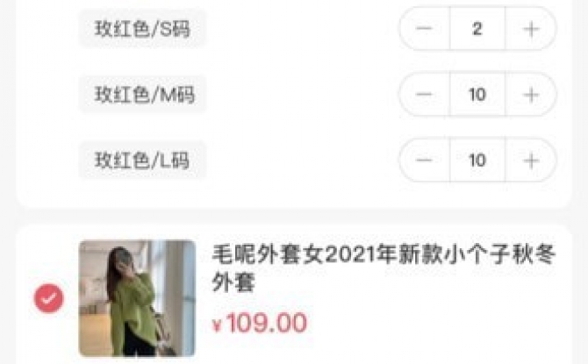Click the quantity field showing 2

tap(477, 28)
